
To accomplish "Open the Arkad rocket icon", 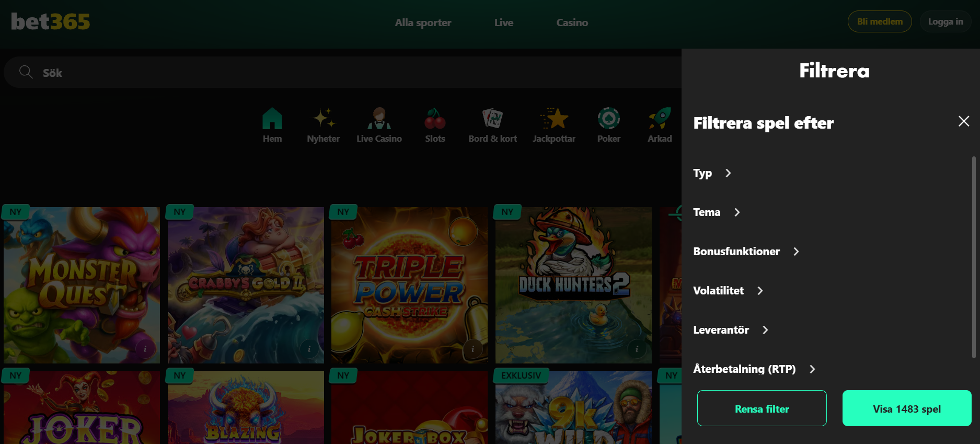I will pos(660,119).
